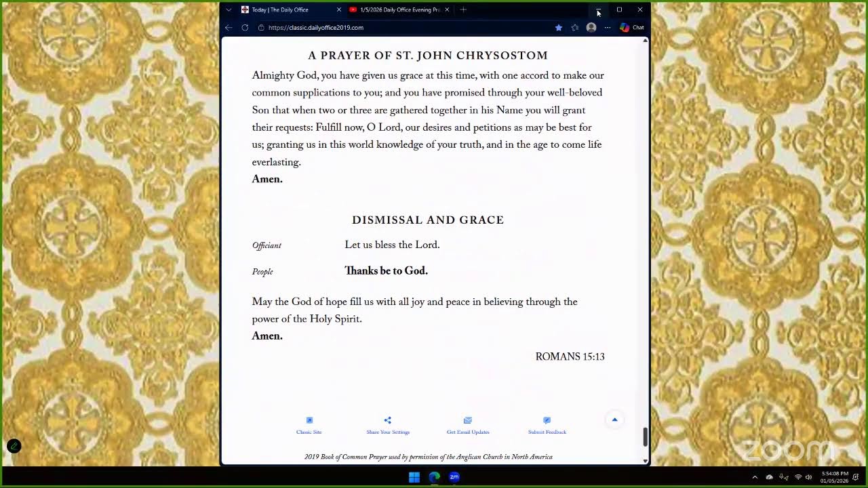This screenshot has height=488, width=868.
Task: Open the clock showing 5:54:08 PM
Action: point(834,477)
